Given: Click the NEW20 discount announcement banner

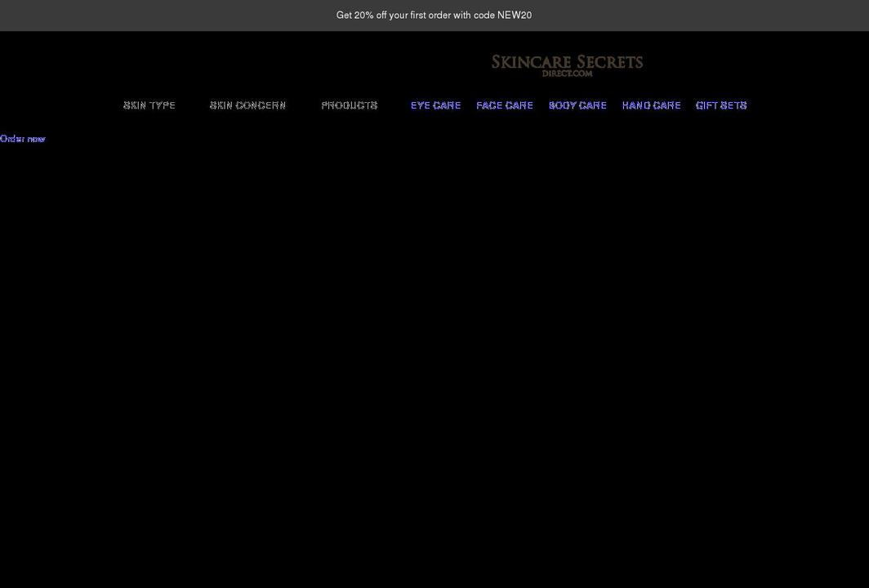Looking at the screenshot, I should pyautogui.click(x=434, y=15).
